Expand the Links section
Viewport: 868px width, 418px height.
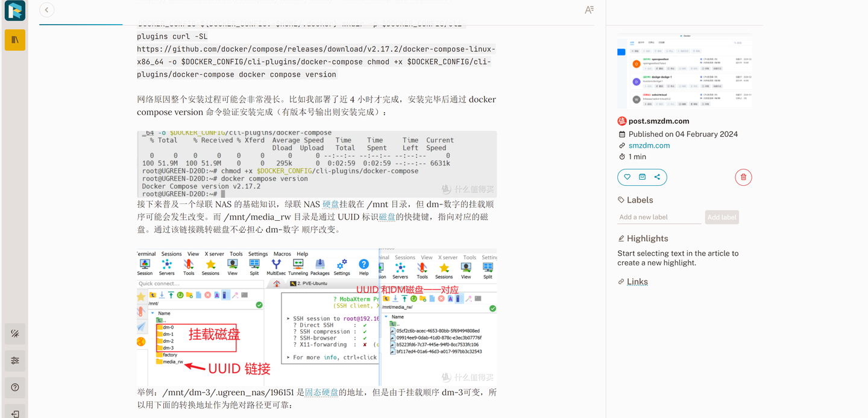[x=637, y=281]
